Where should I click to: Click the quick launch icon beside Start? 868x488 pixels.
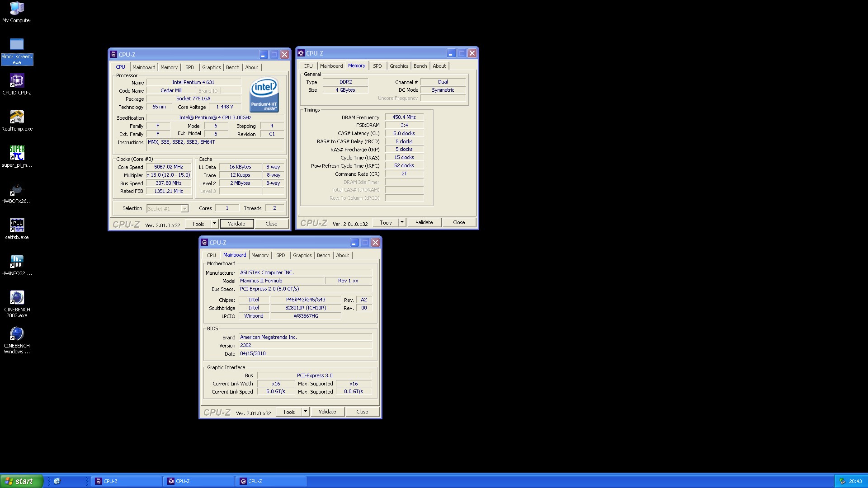click(57, 481)
